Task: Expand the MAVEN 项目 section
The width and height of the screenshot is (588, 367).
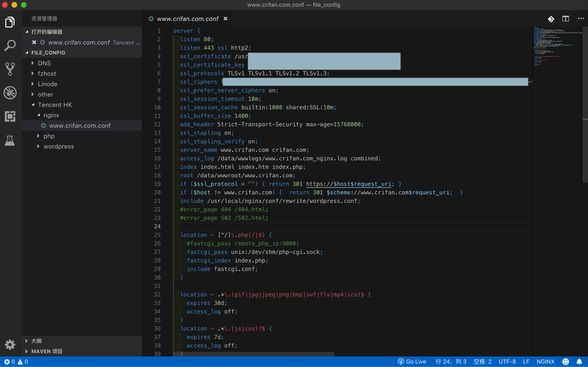Action: [x=47, y=351]
